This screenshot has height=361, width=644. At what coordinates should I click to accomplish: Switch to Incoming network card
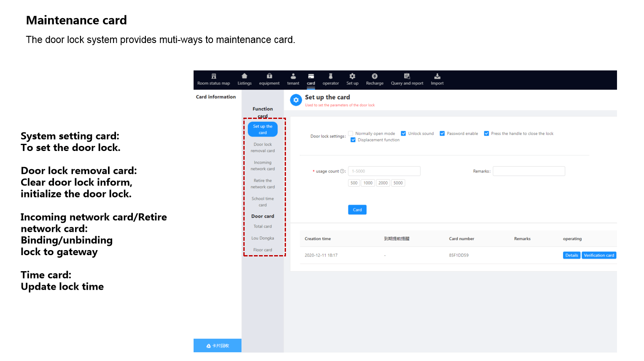click(263, 166)
